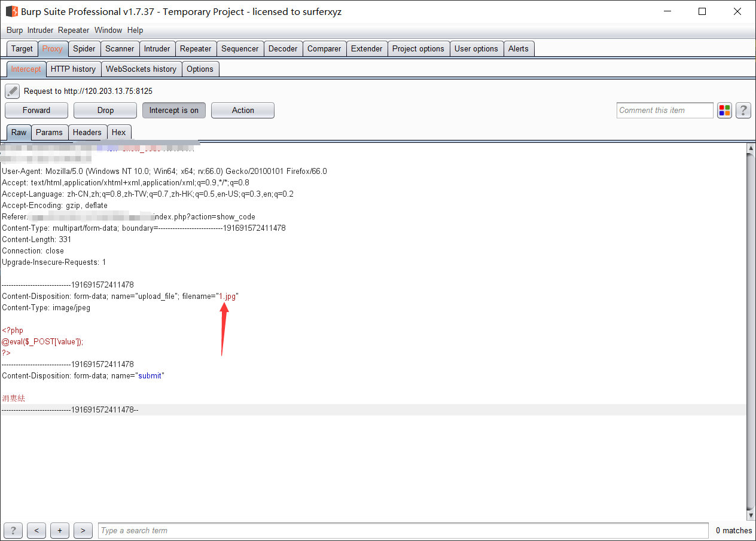
Task: Click the Content-Length: 331 header
Action: point(36,240)
